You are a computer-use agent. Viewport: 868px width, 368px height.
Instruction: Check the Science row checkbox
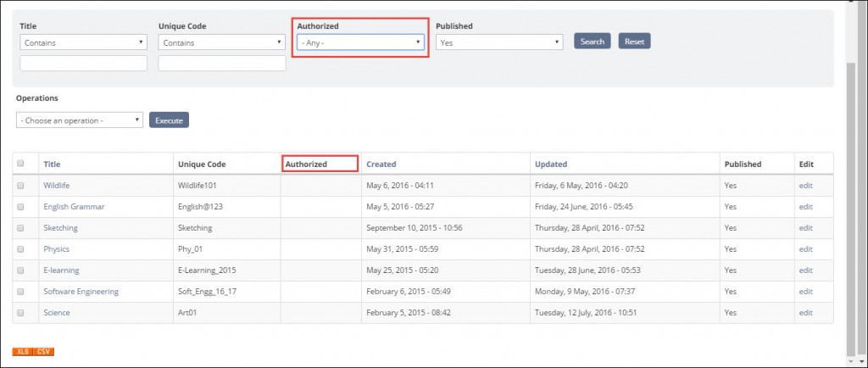(x=20, y=313)
